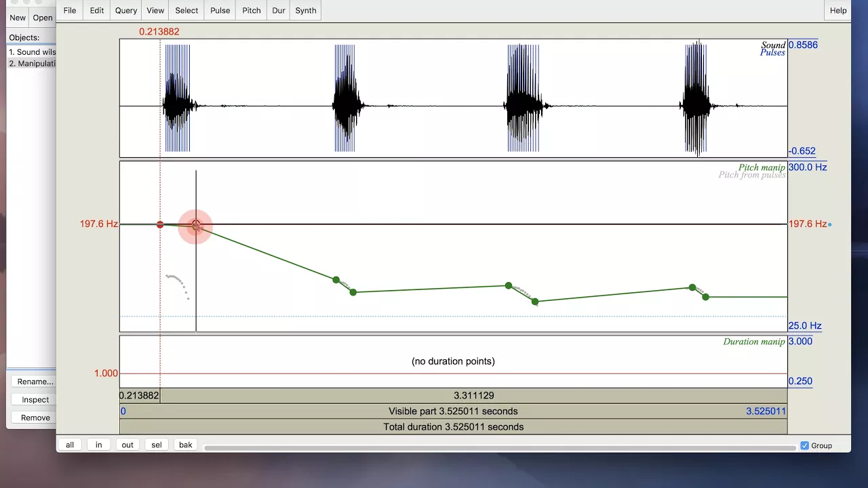
Task: Select the first pitch point of third syllable
Action: [509, 285]
